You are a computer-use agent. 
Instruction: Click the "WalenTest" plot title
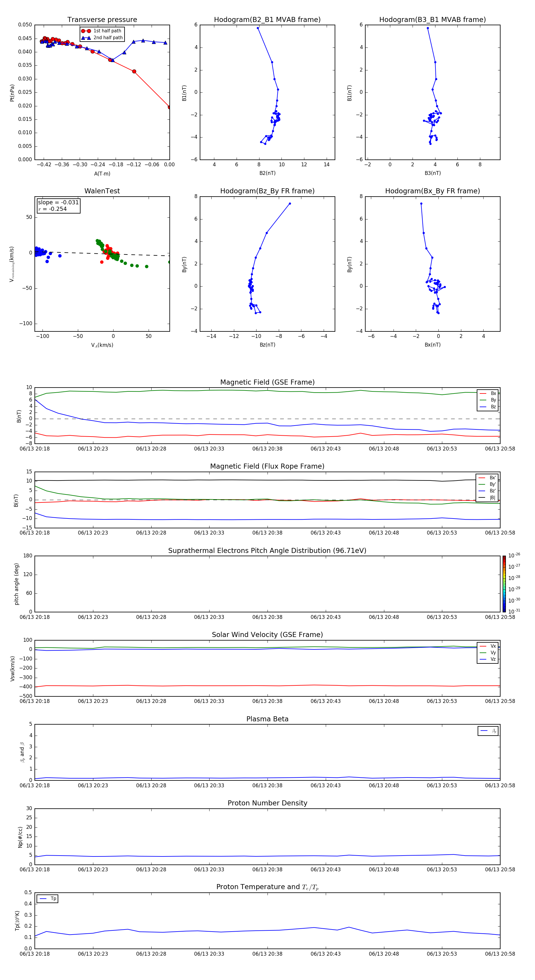pos(102,191)
